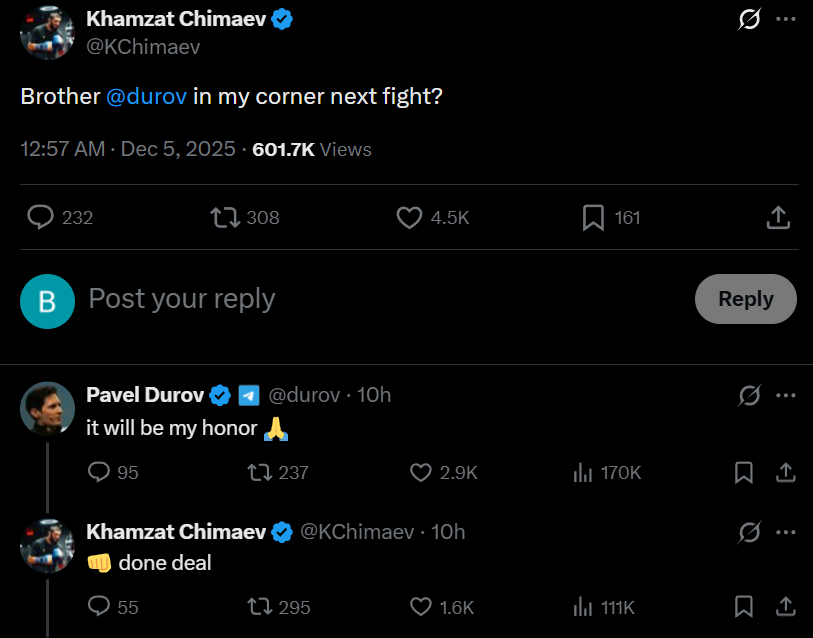Open more options on "done deal" reply
The height and width of the screenshot is (638, 813).
pos(786,532)
